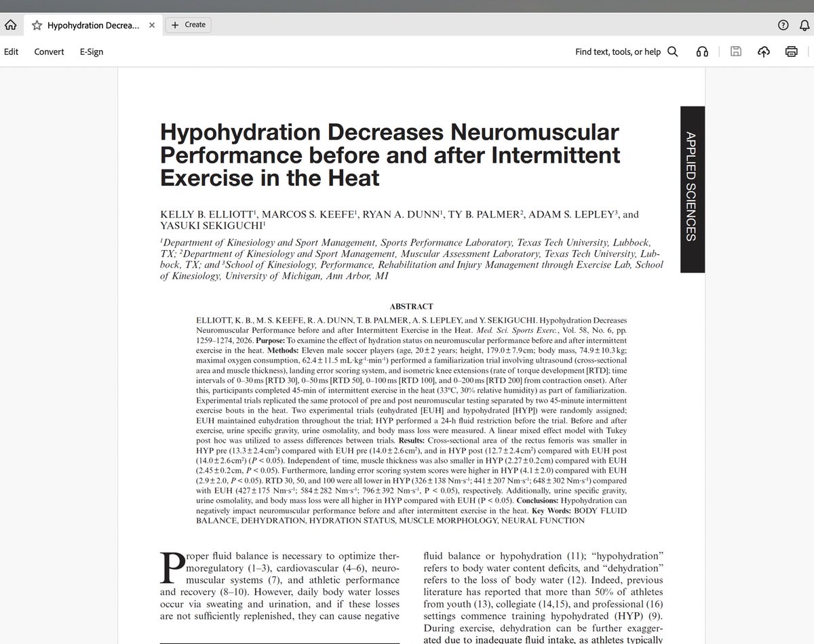Click the word Conclusions: in abstract

tap(539, 501)
